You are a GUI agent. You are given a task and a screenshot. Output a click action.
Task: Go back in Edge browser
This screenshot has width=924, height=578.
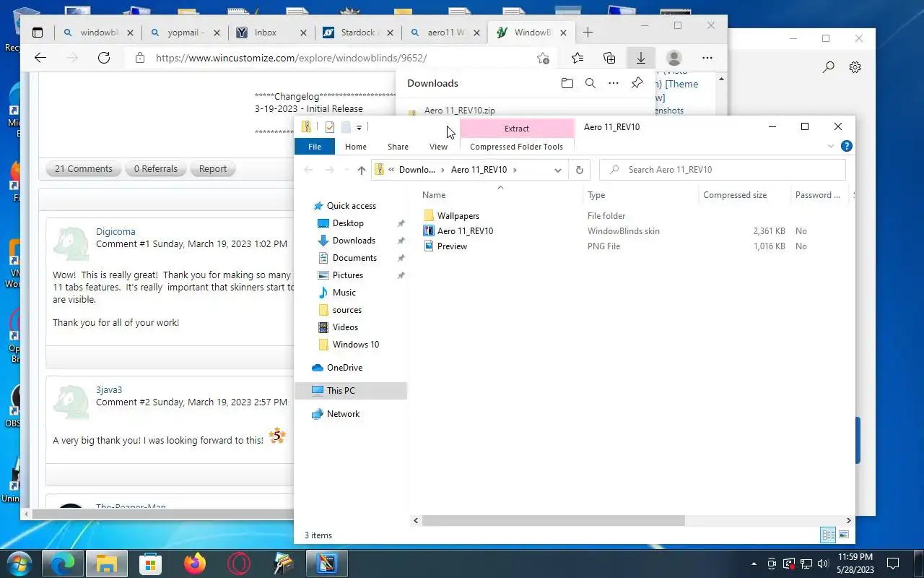click(40, 58)
